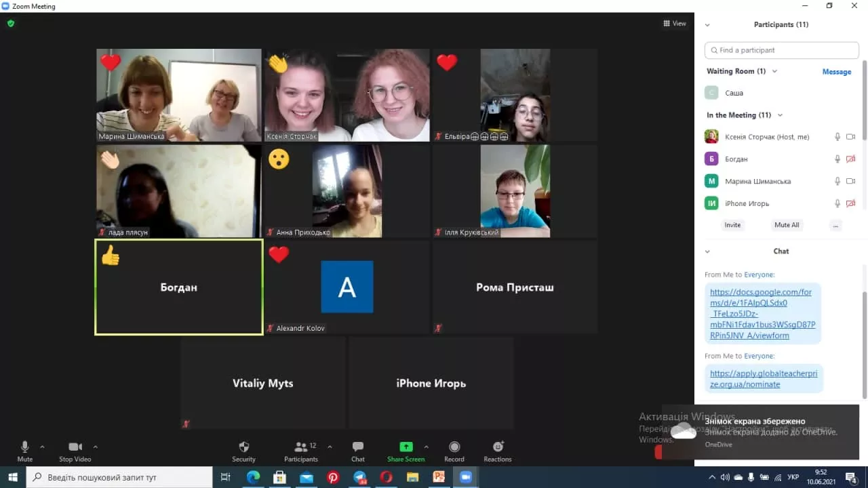Click the Message link for waiting room

pyautogui.click(x=837, y=72)
